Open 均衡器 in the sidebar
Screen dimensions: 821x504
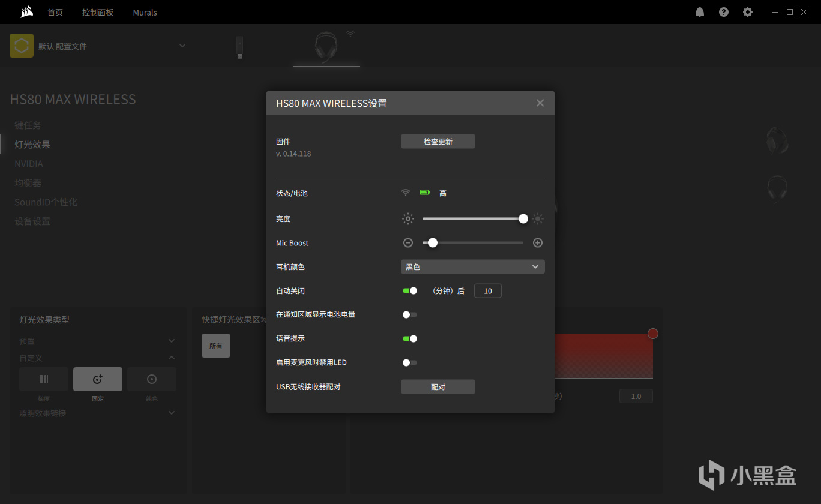[x=28, y=182]
